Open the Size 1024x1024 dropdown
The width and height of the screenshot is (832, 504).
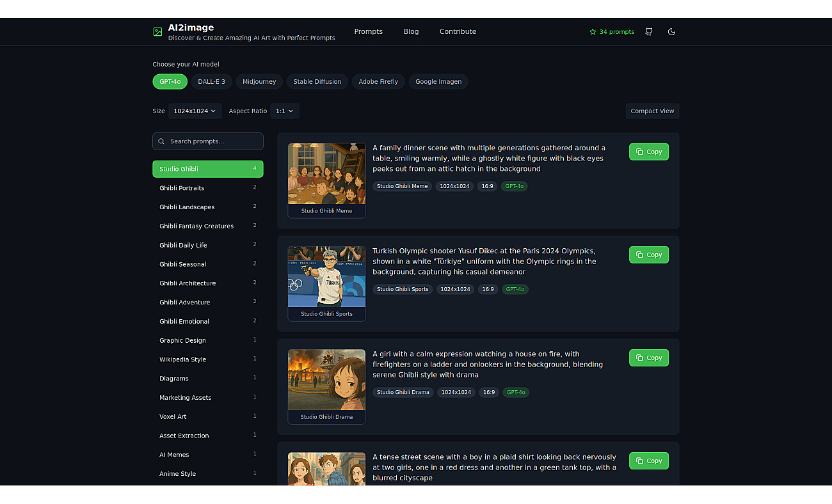pos(195,111)
